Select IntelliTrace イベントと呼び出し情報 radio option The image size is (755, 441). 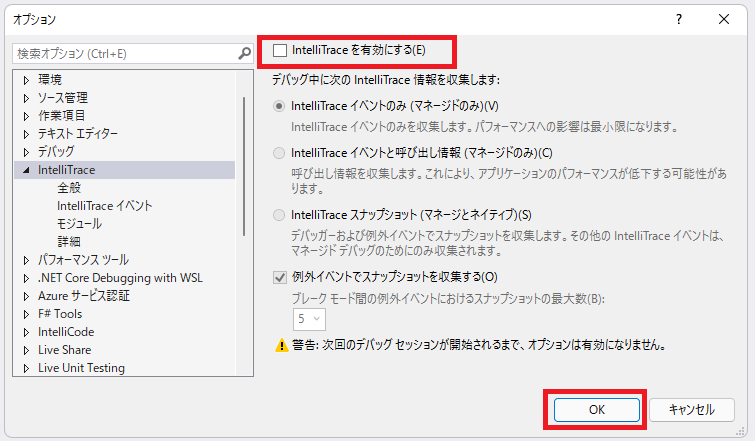279,153
